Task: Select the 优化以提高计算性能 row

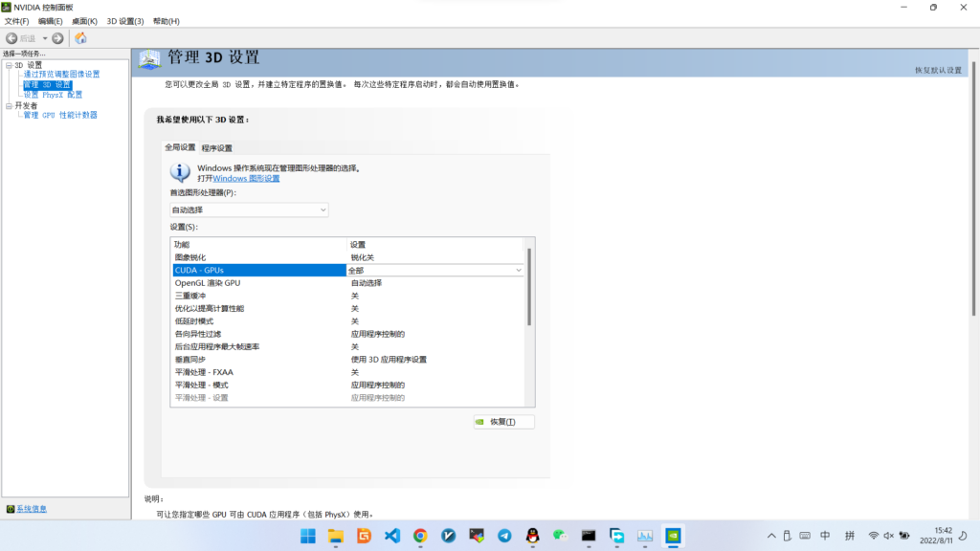Action: [x=348, y=309]
